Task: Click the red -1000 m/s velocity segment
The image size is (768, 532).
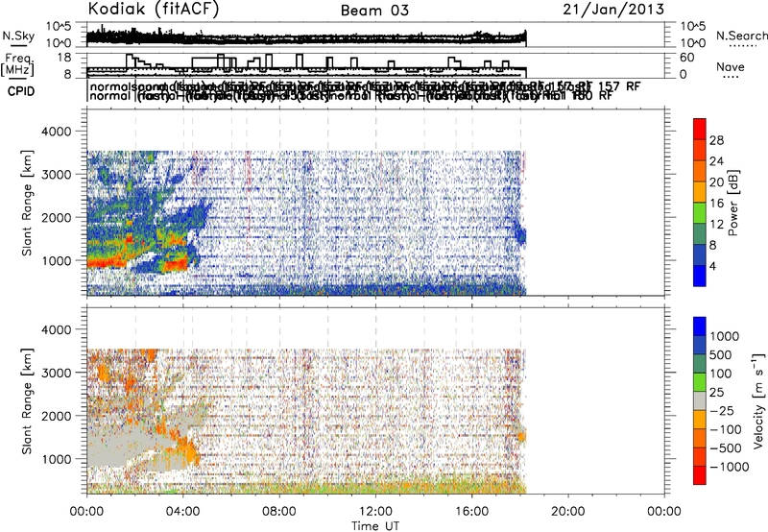Action: (700, 475)
